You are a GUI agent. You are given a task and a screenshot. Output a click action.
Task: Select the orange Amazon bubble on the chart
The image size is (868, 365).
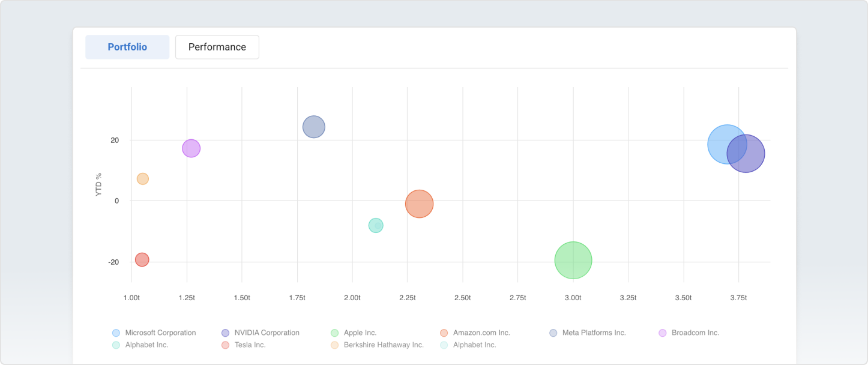[419, 204]
